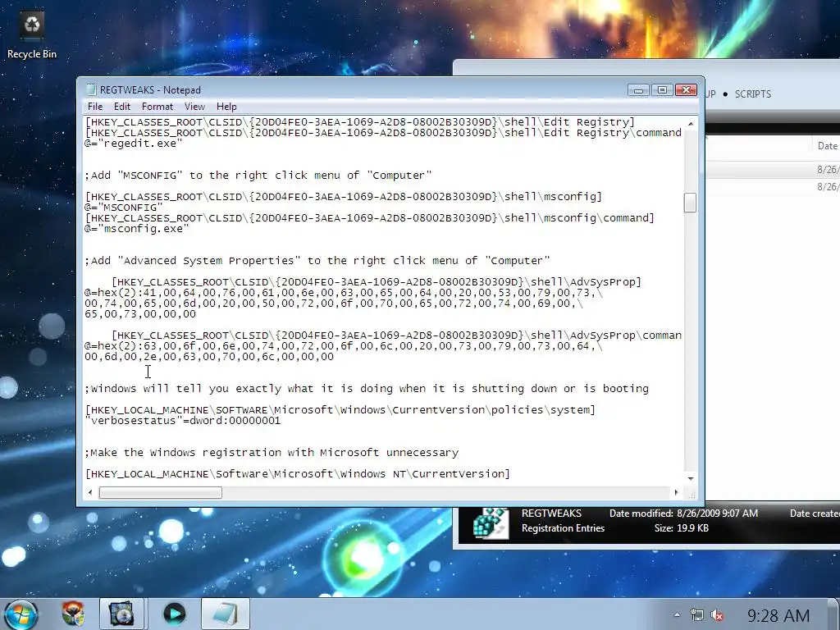Viewport: 840px width, 630px height.
Task: Click the hex line starting 65,00,73,00
Action: [x=140, y=314]
